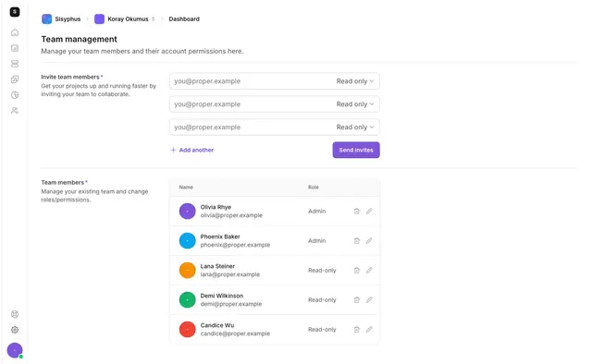
Task: Select Demi Wilkinson's name
Action: [x=222, y=296]
